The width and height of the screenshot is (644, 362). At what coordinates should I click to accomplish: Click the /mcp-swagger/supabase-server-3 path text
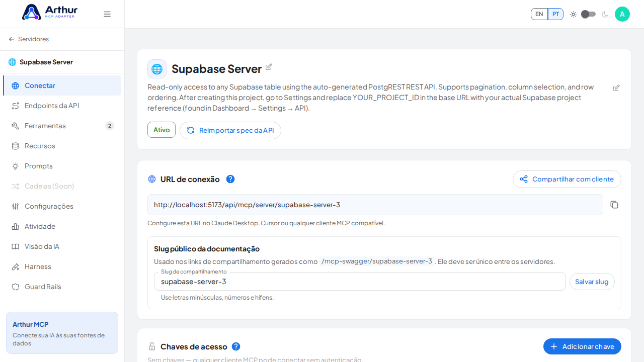(x=377, y=261)
